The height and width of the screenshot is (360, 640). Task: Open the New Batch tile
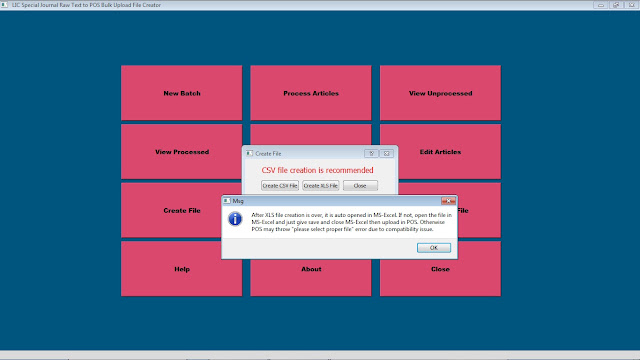(182, 93)
